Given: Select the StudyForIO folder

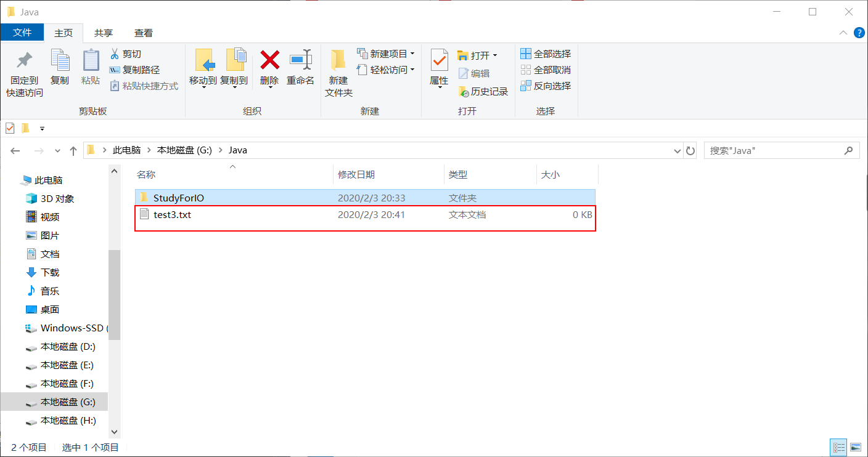Looking at the screenshot, I should (365, 198).
